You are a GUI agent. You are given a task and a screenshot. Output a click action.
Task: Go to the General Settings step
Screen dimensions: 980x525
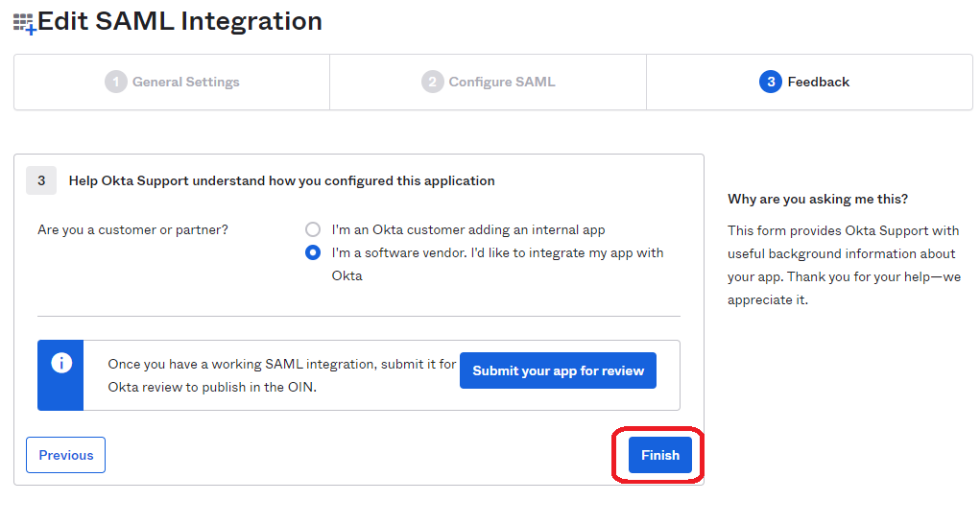172,82
